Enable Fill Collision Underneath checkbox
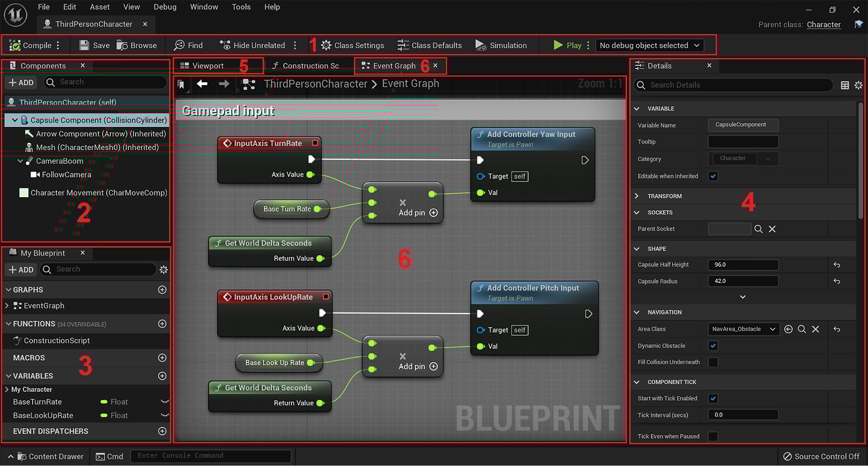This screenshot has width=868, height=466. pyautogui.click(x=713, y=362)
